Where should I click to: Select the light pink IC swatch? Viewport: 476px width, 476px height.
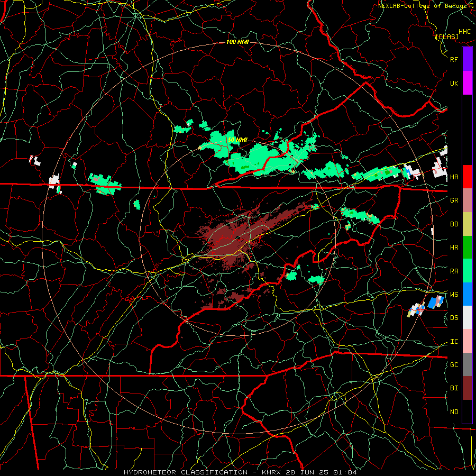pos(467,341)
